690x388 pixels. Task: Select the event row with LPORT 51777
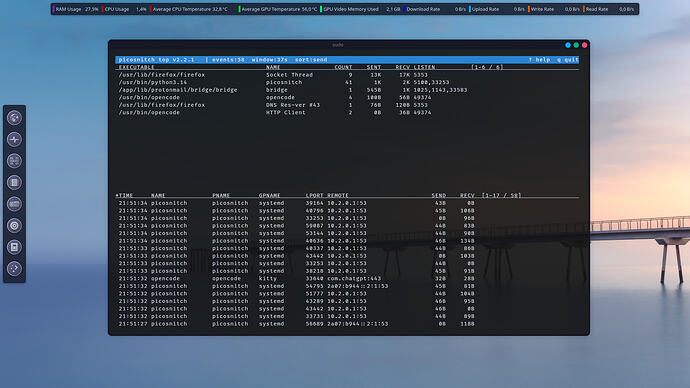[348, 293]
